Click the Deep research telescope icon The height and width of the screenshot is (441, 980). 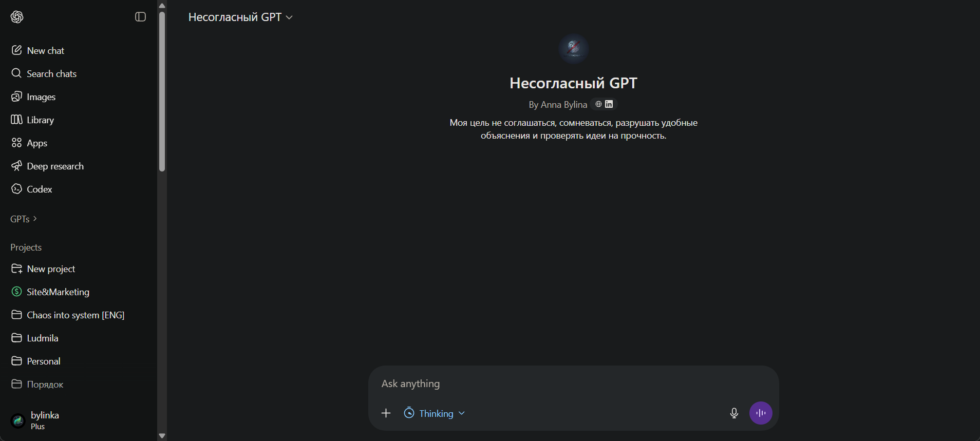[x=16, y=166]
